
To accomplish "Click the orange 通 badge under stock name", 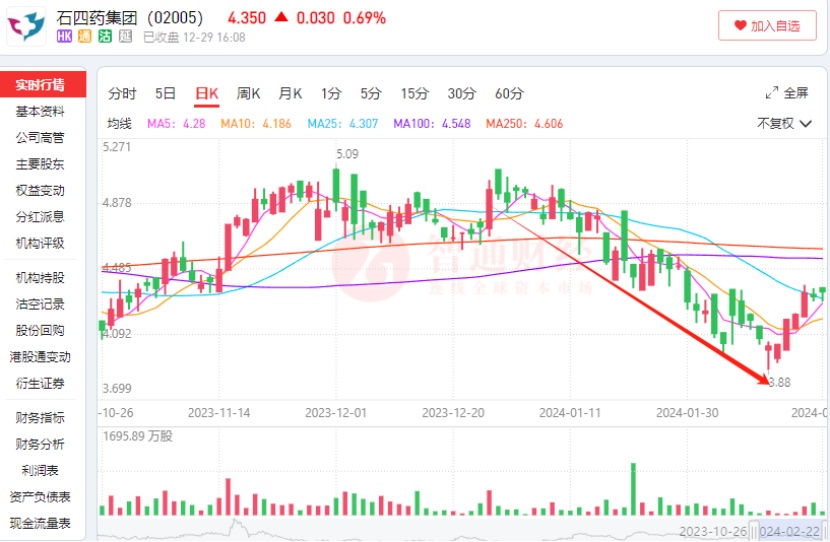I will click(86, 38).
